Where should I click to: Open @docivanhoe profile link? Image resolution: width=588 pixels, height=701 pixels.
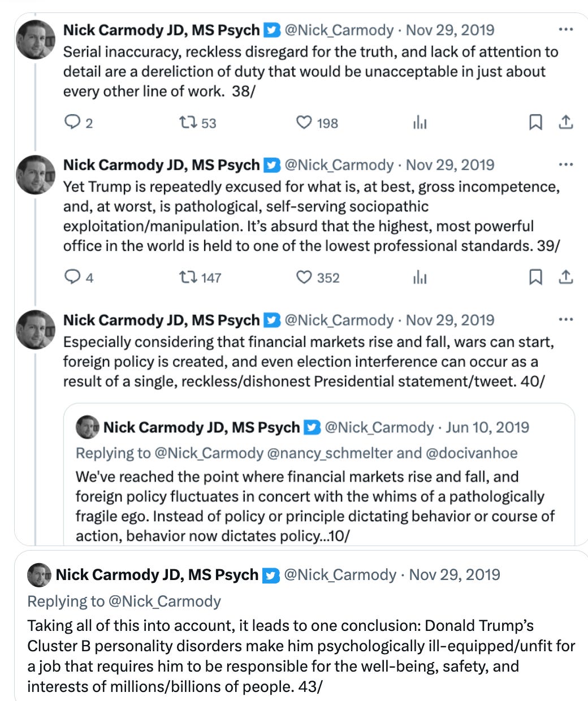[472, 453]
